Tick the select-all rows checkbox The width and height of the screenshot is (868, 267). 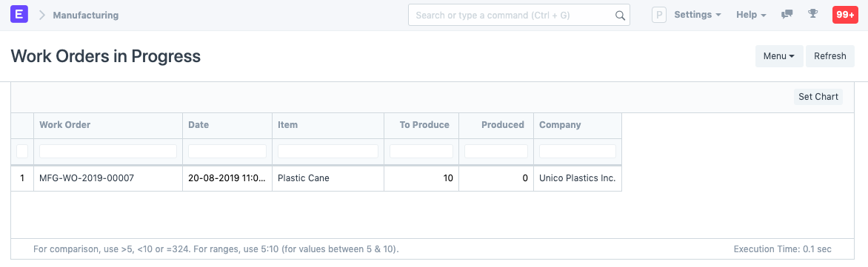coord(22,151)
